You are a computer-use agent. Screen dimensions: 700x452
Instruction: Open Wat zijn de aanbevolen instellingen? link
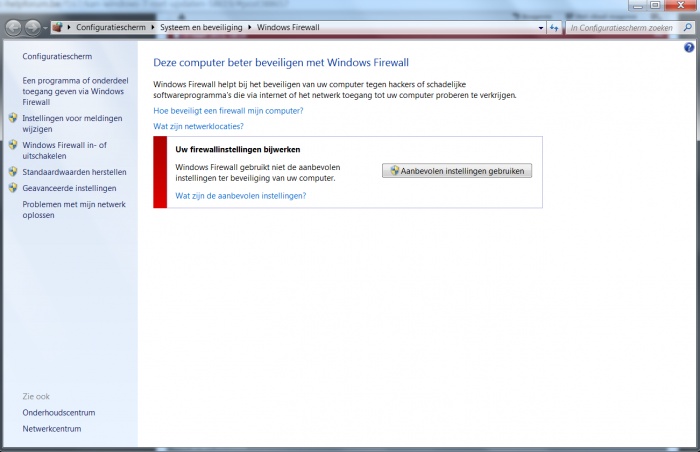coord(241,196)
